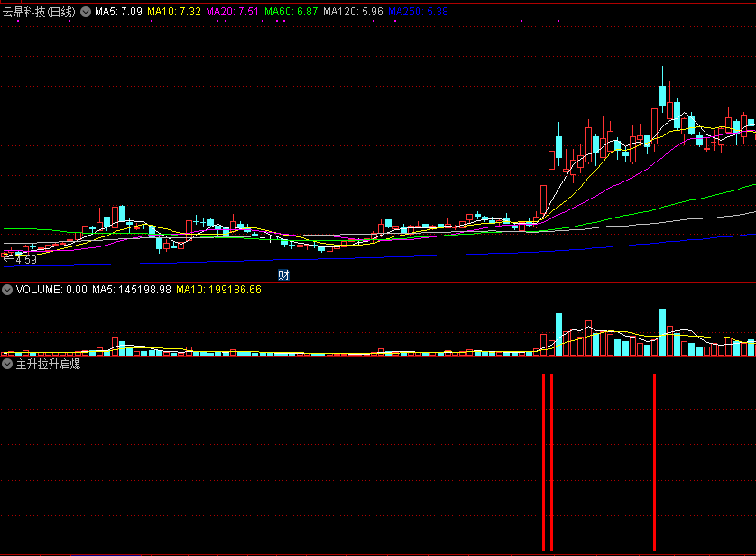
Task: Click the VOLUME: 0.00 label
Action: 51,290
